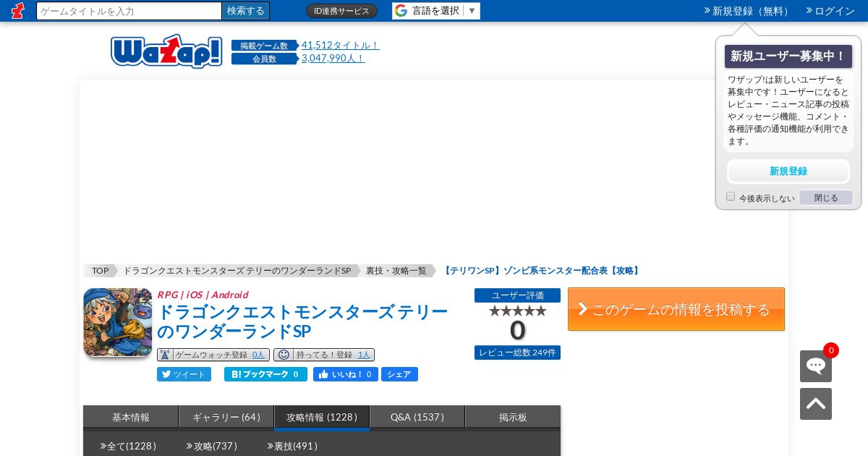Viewport: 868px width, 456px height.
Task: Select the 全て(1228) filter
Action: coord(129,446)
